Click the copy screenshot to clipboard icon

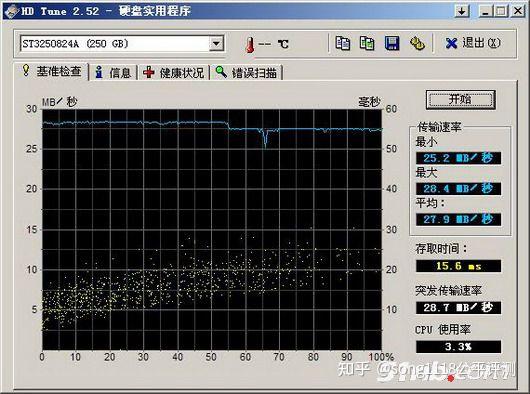tap(367, 43)
